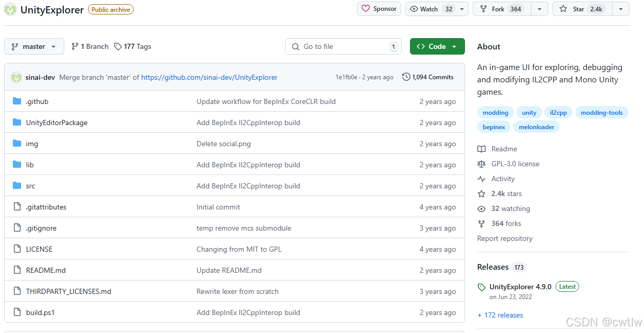Open the sinai-dev profile link
644x333 pixels.
pos(40,77)
